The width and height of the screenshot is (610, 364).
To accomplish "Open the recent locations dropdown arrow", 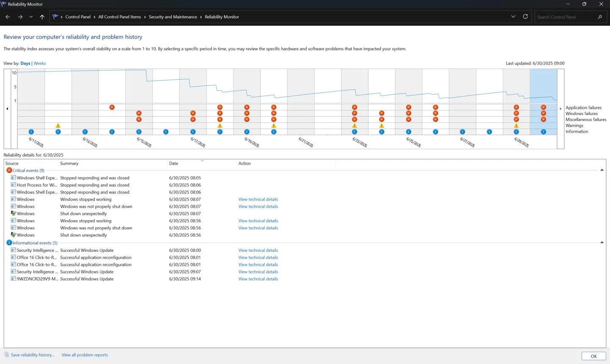I will coord(31,17).
